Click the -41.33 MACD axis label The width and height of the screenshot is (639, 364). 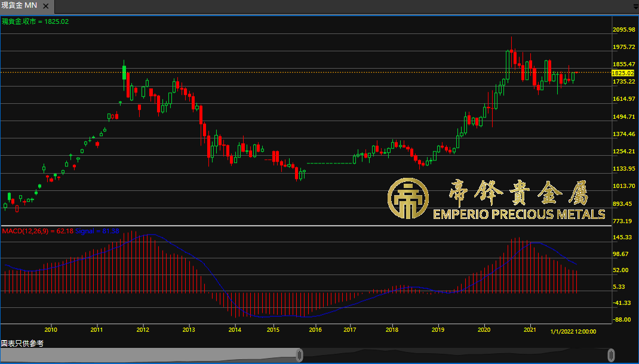coord(622,303)
